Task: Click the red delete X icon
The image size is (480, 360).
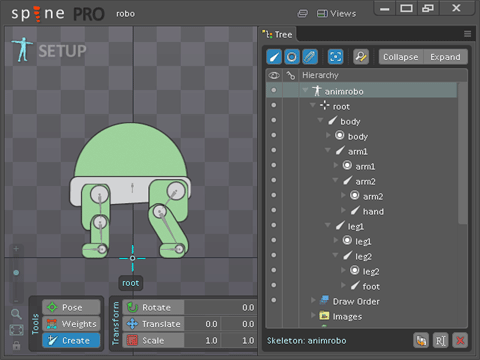Action: 460,341
